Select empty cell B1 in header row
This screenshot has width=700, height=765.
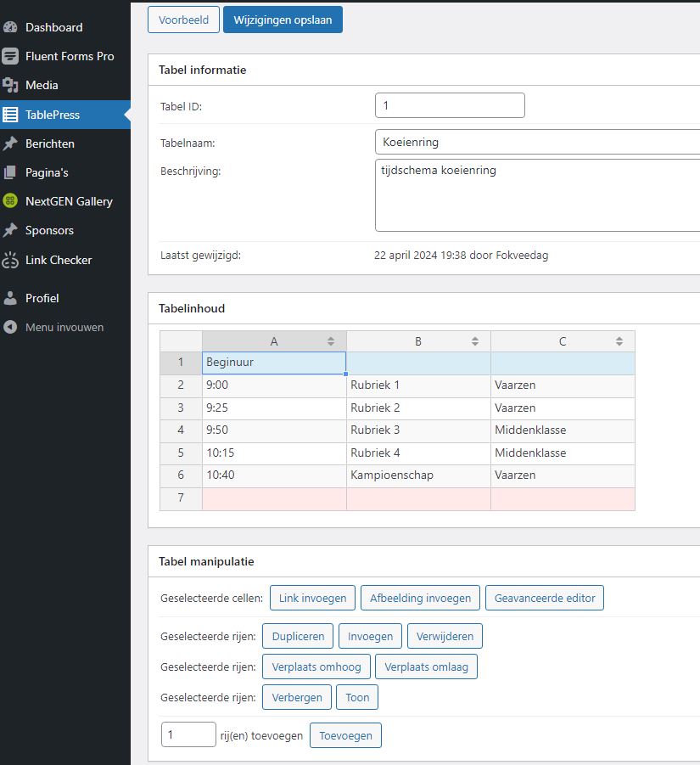[x=418, y=363]
